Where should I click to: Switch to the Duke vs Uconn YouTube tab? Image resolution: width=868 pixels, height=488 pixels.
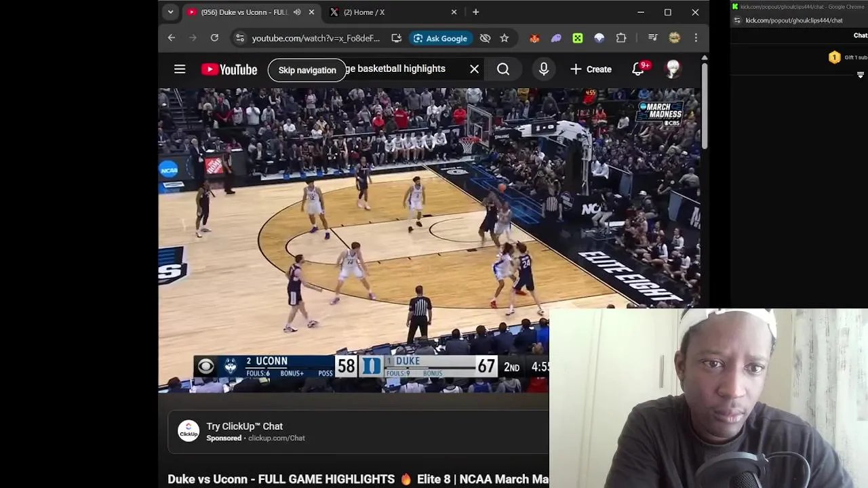244,12
